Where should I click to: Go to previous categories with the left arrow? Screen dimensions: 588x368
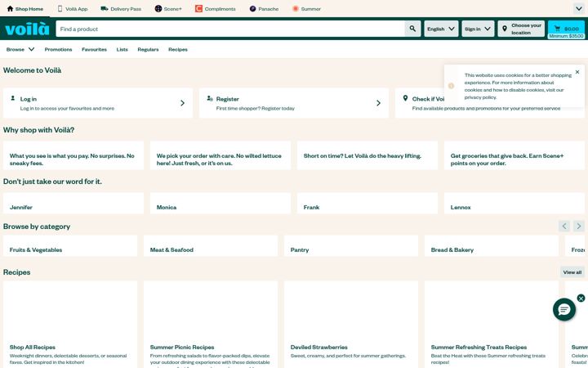[564, 226]
